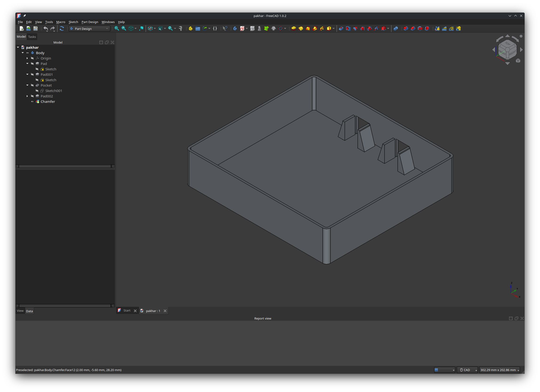Click the Pocket tool icon

click(341, 28)
